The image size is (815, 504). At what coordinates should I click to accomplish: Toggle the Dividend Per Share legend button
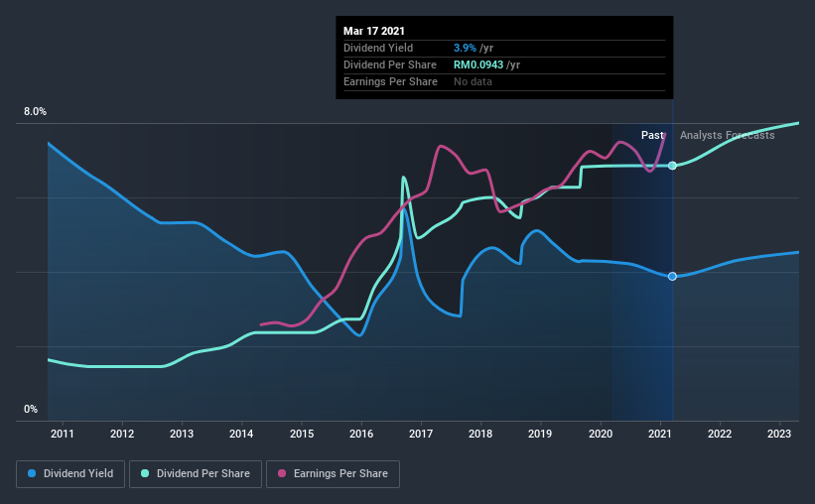tap(196, 474)
